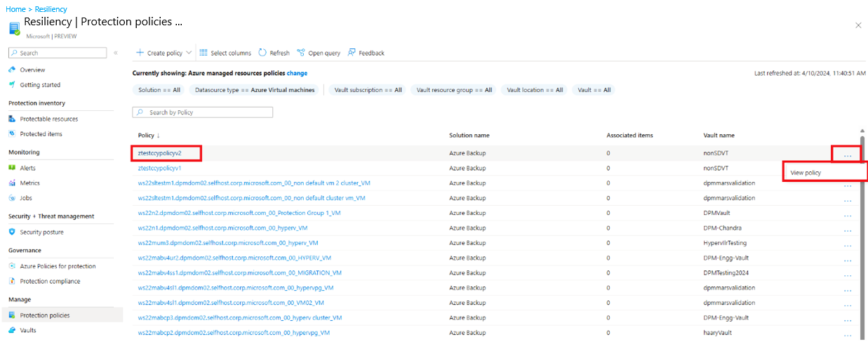868x342 pixels.
Task: Sort by Policy column header
Action: point(149,135)
